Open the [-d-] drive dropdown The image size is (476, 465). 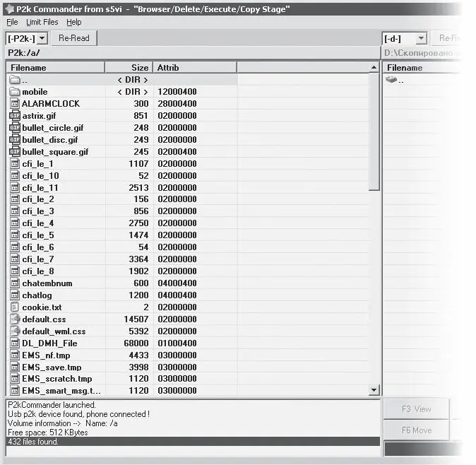pos(421,39)
